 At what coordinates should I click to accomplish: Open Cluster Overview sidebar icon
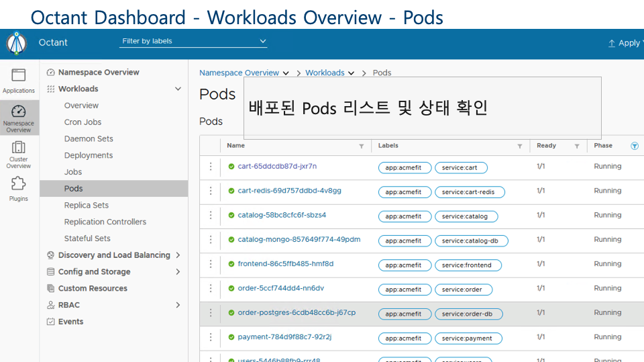coord(19,147)
